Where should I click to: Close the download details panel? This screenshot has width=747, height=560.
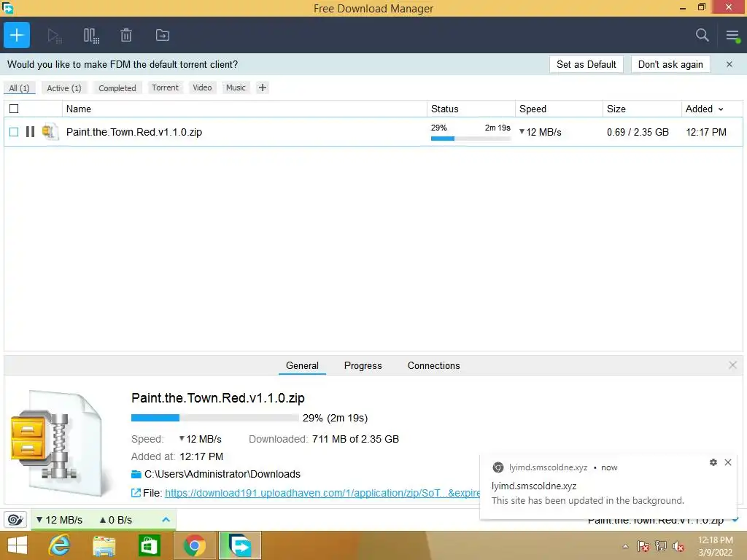(732, 365)
